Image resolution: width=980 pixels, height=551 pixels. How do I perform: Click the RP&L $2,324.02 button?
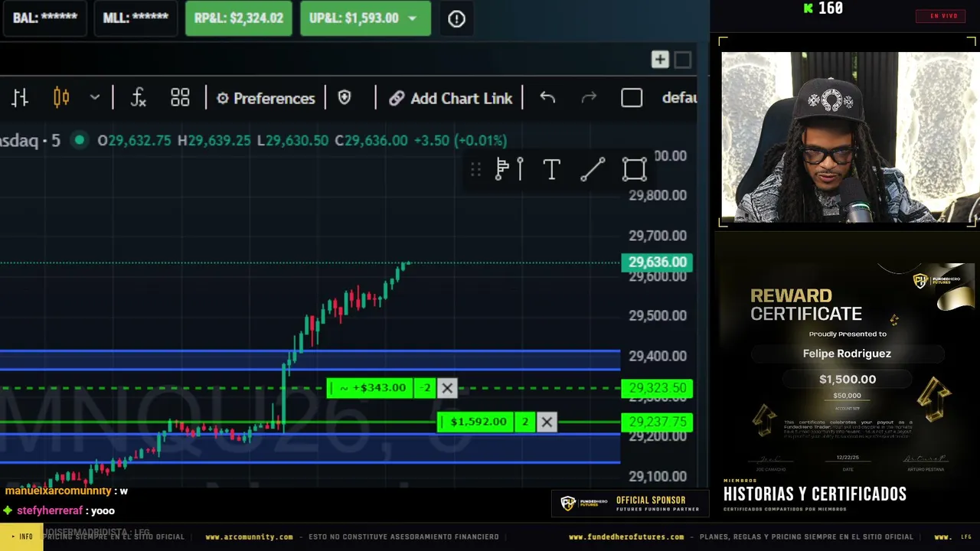(239, 18)
